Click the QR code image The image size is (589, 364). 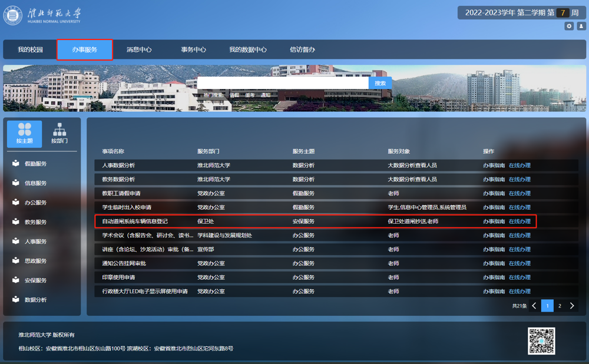click(x=542, y=340)
